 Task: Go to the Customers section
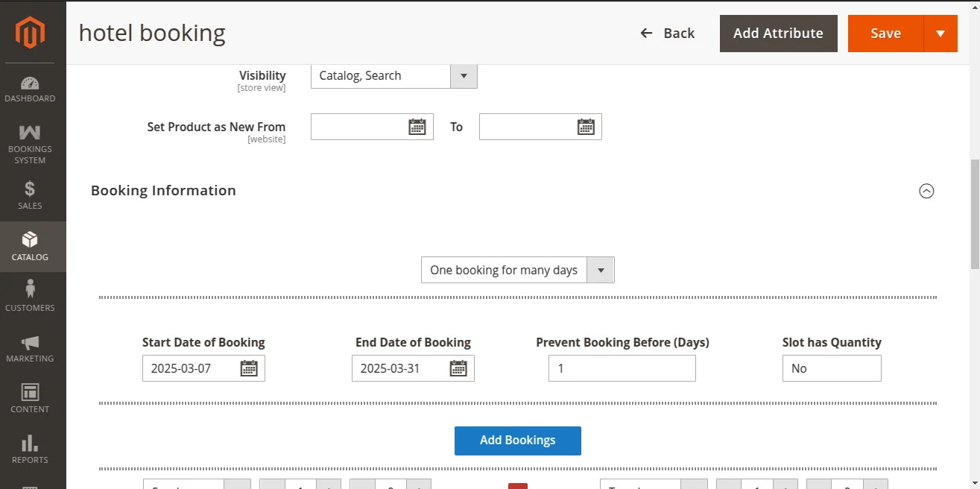pyautogui.click(x=30, y=296)
